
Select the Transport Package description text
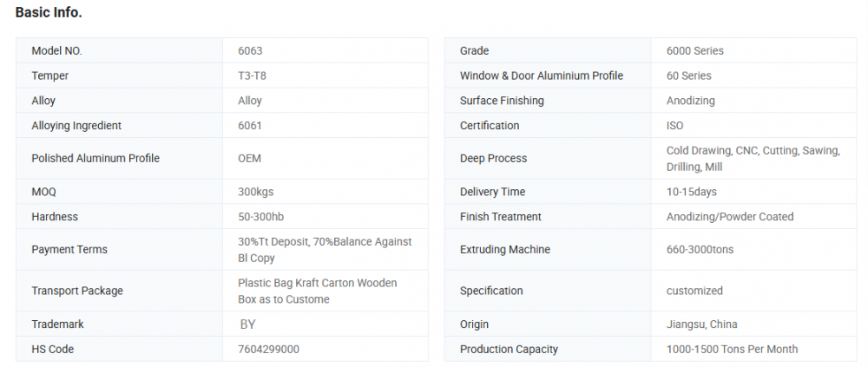coord(317,292)
